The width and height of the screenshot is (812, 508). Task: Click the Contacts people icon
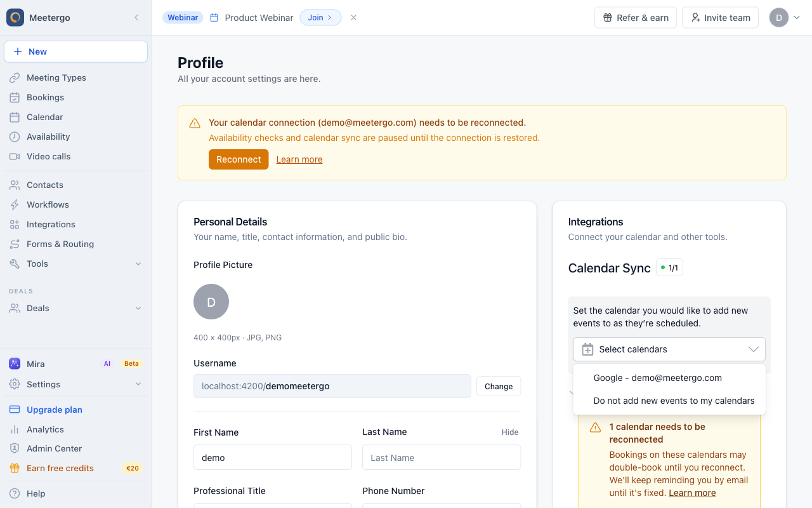coord(15,185)
